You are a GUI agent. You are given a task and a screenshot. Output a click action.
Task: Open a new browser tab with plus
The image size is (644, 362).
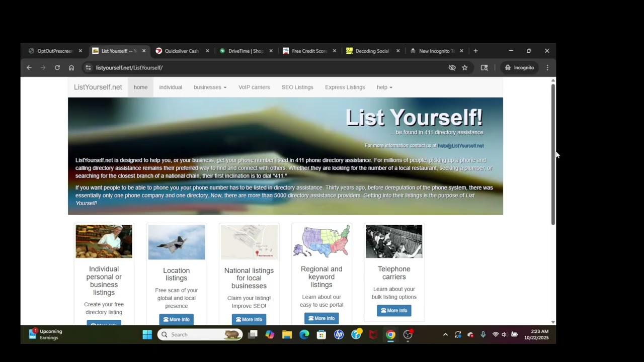pyautogui.click(x=475, y=51)
